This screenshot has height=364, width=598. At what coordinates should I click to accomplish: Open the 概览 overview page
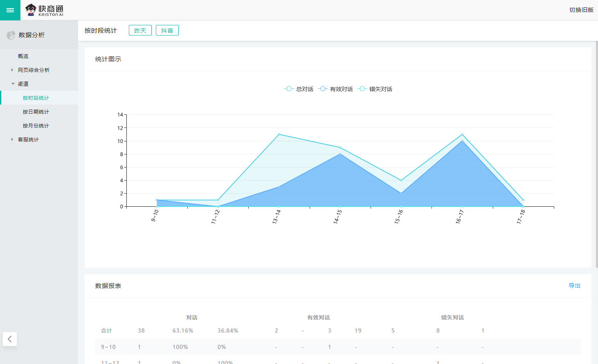[x=23, y=56]
